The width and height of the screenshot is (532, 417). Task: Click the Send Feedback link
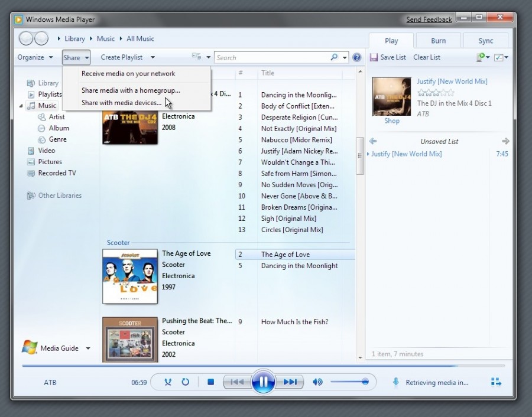(x=429, y=19)
